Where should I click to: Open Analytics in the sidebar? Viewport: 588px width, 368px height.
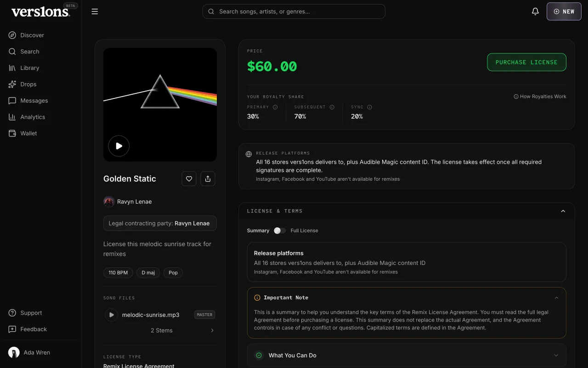pyautogui.click(x=33, y=117)
